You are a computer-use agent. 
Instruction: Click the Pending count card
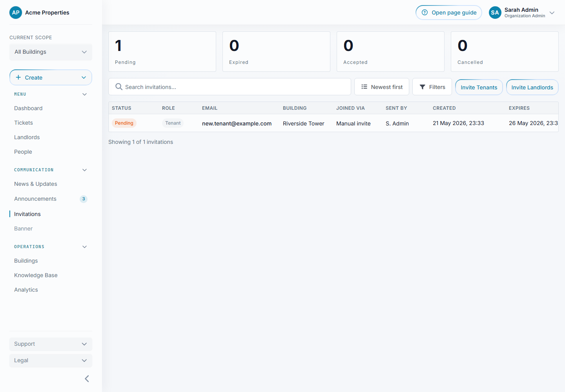tap(162, 51)
